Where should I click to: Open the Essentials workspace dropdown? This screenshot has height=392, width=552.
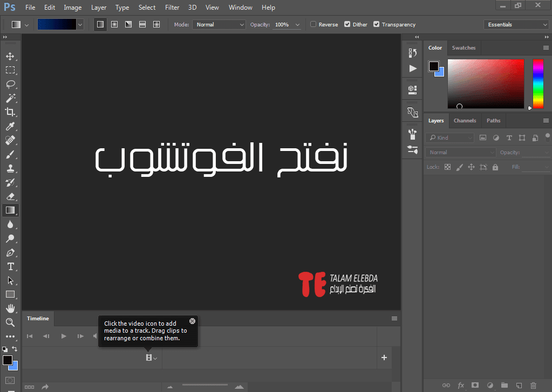tap(516, 25)
